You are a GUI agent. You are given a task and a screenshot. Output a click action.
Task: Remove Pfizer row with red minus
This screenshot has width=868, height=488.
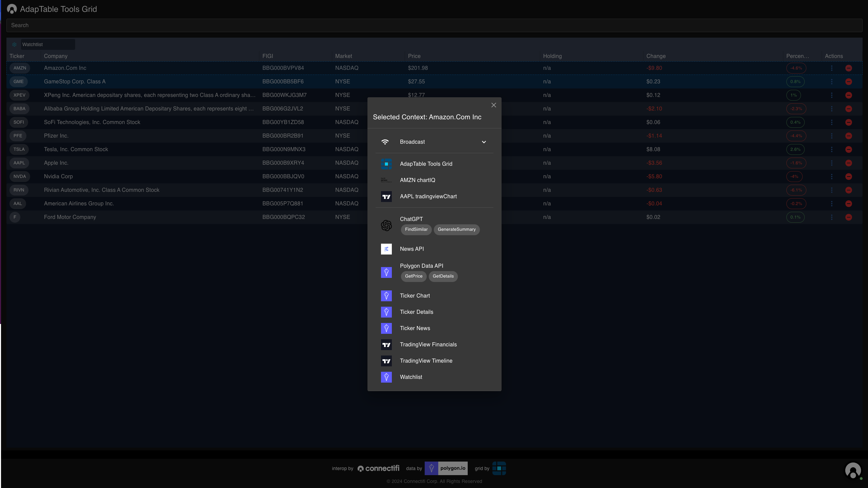coord(849,136)
